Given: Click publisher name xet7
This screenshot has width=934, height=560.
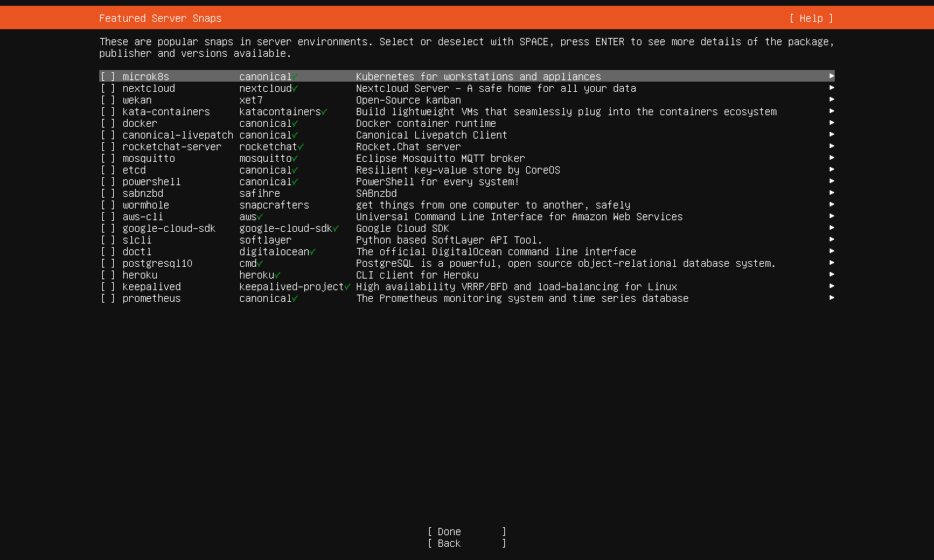Looking at the screenshot, I should point(251,100).
